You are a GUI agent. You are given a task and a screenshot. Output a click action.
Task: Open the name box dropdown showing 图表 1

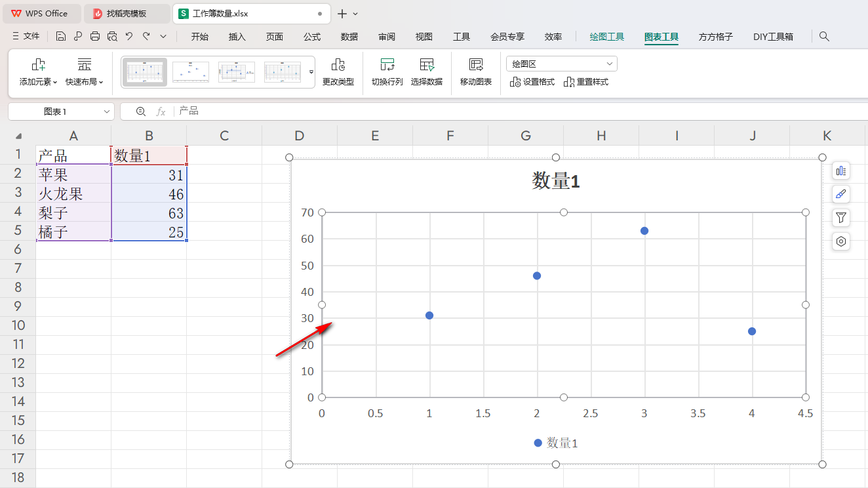108,112
